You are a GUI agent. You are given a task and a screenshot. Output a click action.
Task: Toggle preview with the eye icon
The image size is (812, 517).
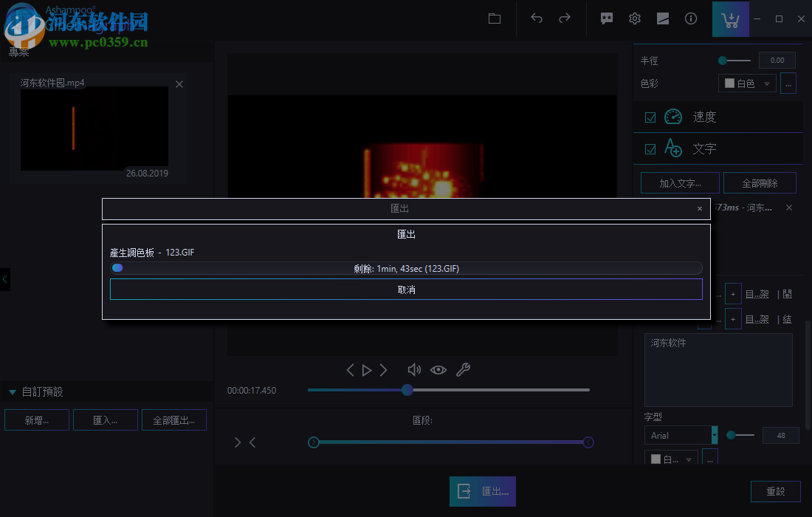point(438,370)
